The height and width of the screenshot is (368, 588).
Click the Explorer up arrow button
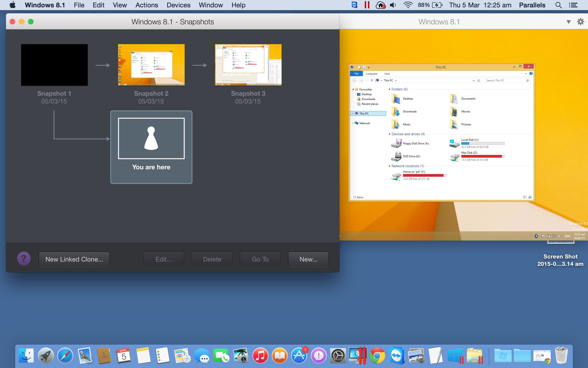pyautogui.click(x=372, y=80)
